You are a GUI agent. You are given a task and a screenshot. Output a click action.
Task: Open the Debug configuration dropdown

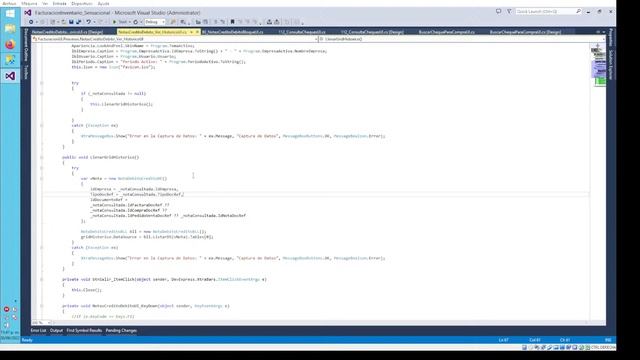point(155,22)
